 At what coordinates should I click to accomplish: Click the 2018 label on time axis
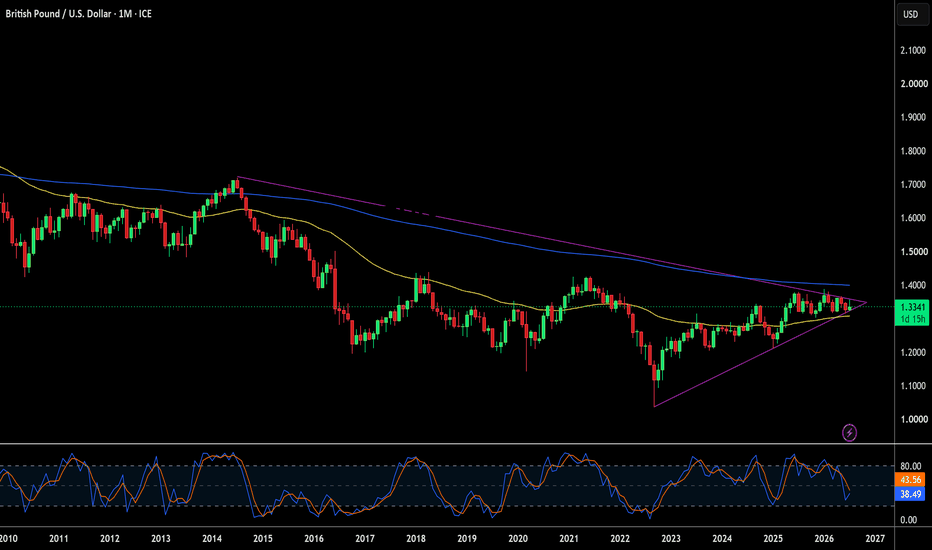(415, 539)
